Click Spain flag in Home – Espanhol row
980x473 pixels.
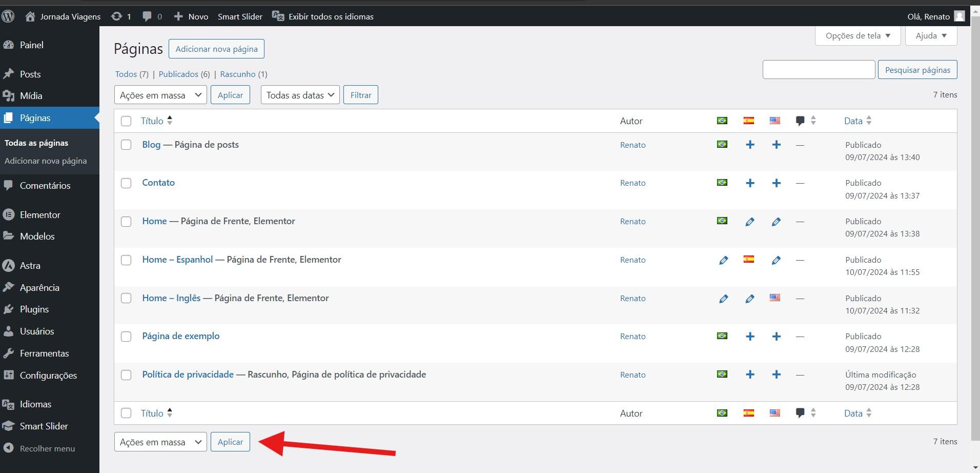(749, 259)
